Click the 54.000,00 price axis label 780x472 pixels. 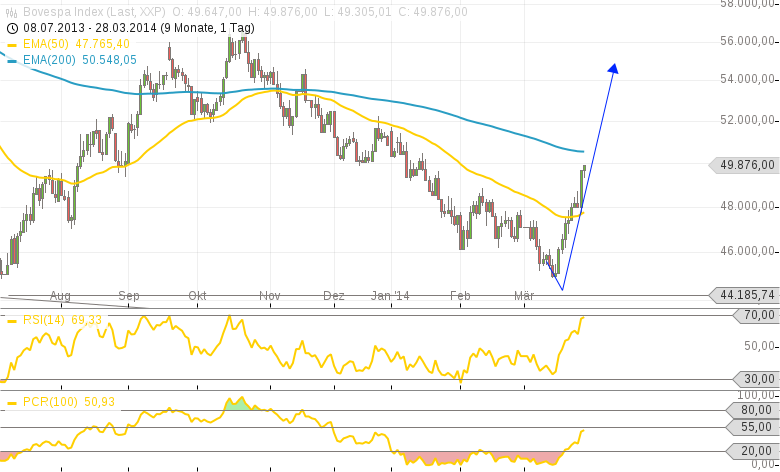748,79
